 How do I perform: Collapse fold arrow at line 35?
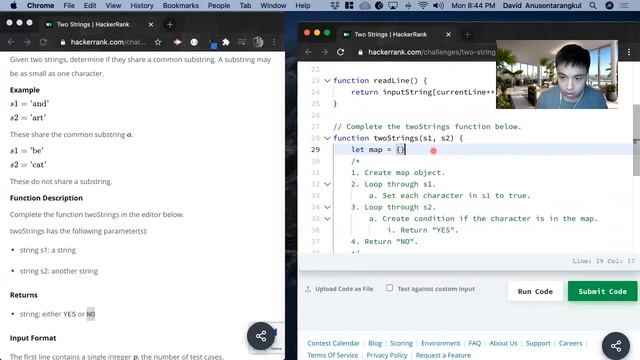(x=327, y=219)
